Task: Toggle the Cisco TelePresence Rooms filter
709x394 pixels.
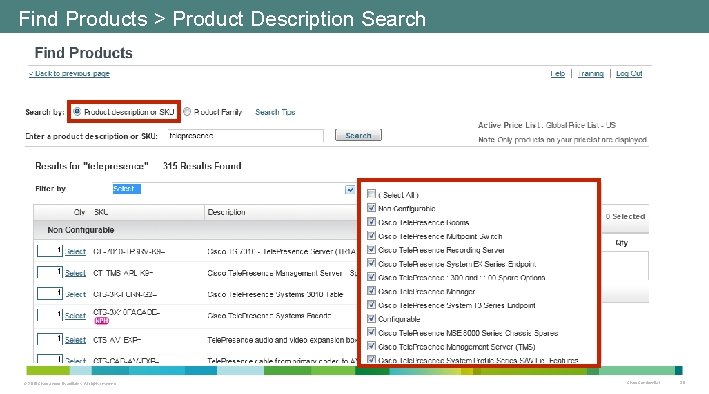Action: [x=371, y=222]
